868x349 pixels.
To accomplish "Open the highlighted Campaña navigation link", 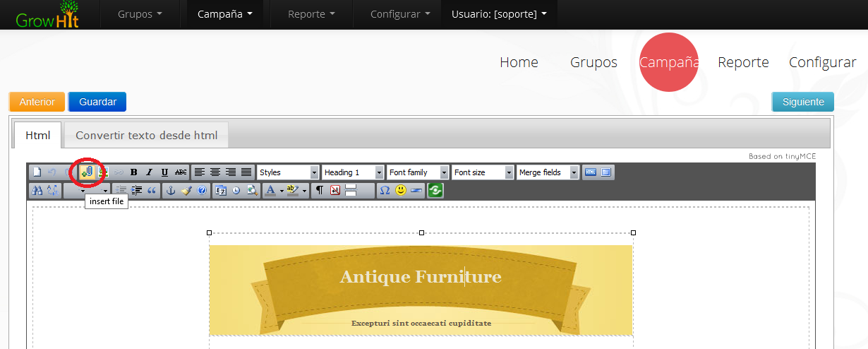I will (669, 62).
